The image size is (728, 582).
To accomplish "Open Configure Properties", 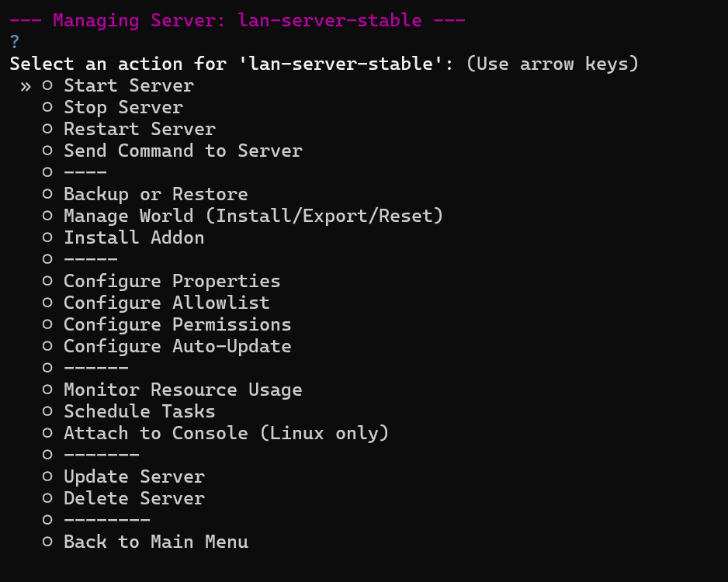I will coord(172,281).
